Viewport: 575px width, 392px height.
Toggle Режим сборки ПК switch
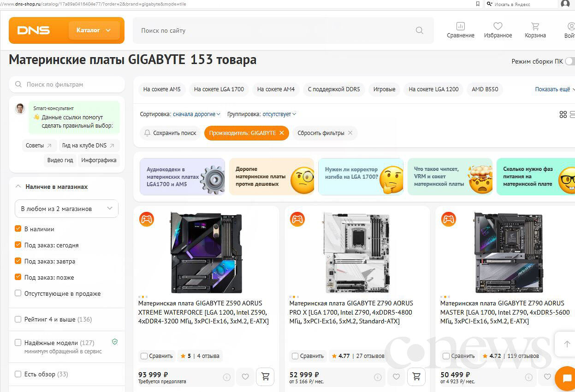[570, 61]
